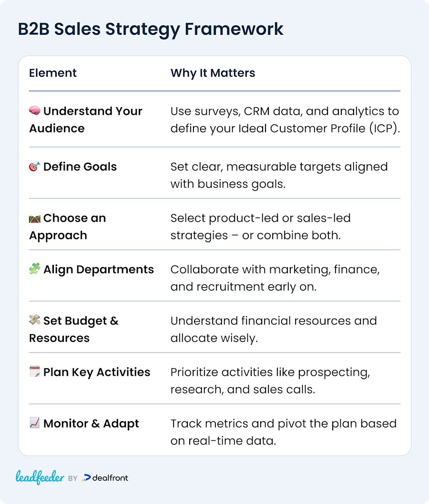Click the target dart icon
The image size is (429, 504).
click(35, 167)
